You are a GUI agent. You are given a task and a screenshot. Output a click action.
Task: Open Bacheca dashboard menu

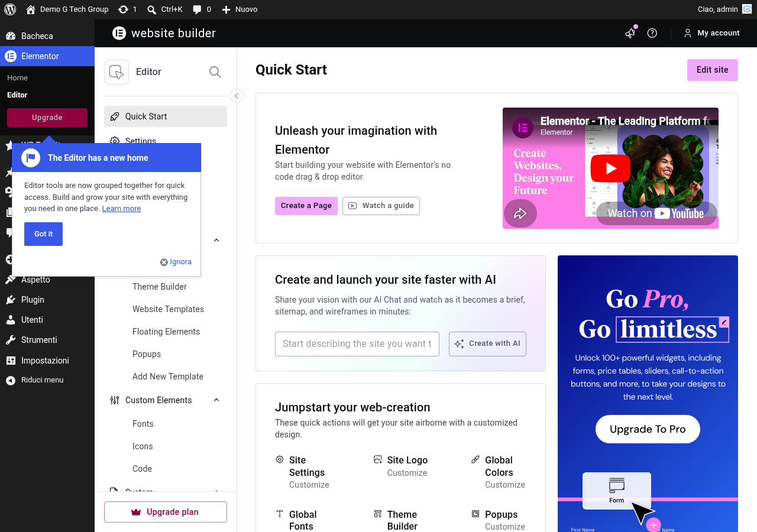coord(47,36)
